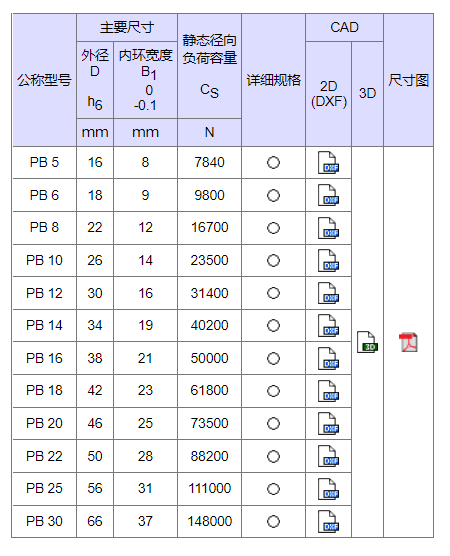Open detailed specs circle for PB 22
The image size is (450, 556).
[273, 456]
